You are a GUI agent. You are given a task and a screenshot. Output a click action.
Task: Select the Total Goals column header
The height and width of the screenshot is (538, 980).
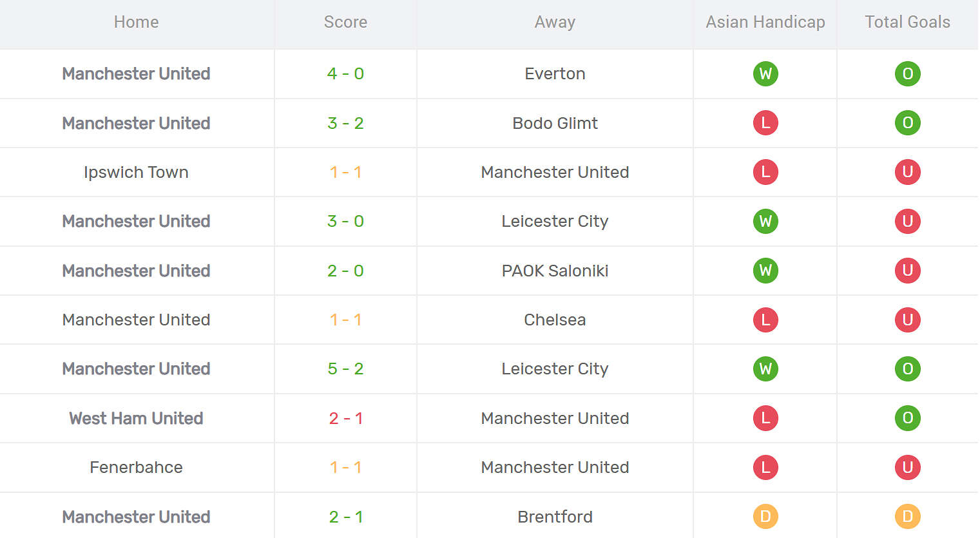click(907, 22)
